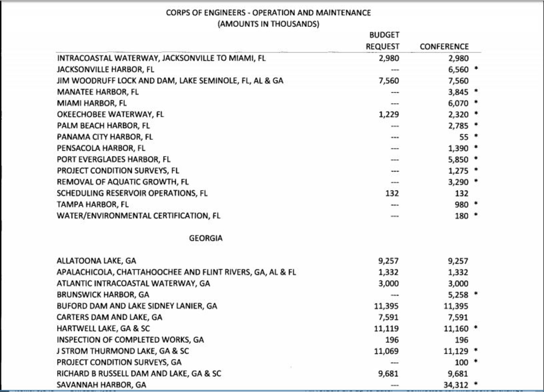
Task: Click the TAMPA HARBOR, FL row label
Action: point(93,204)
